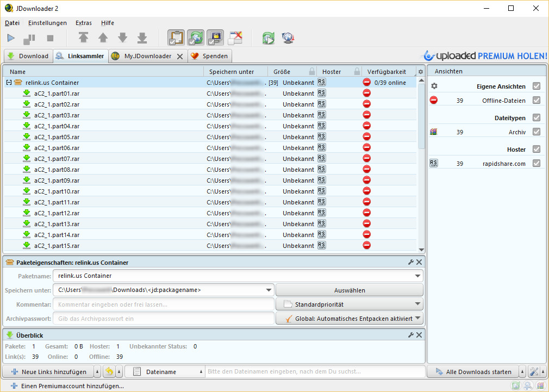Move selected link down in the list

click(x=122, y=38)
